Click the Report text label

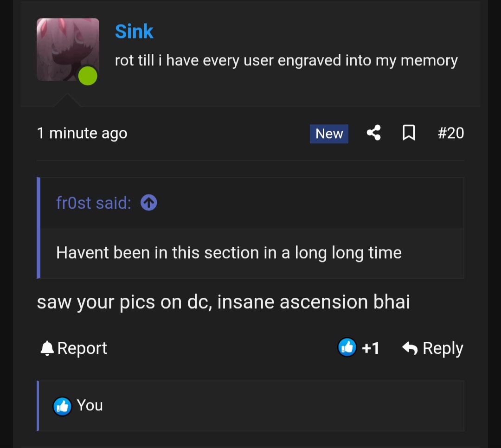tap(82, 348)
